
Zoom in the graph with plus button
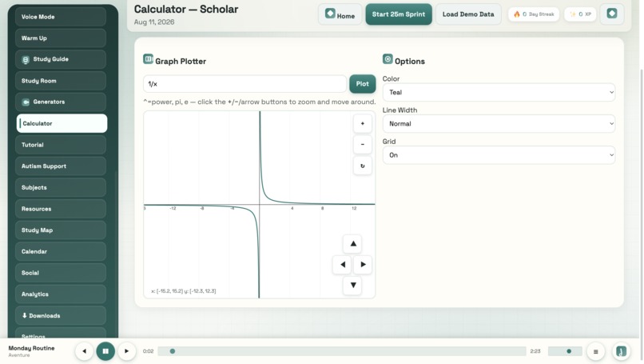(362, 123)
